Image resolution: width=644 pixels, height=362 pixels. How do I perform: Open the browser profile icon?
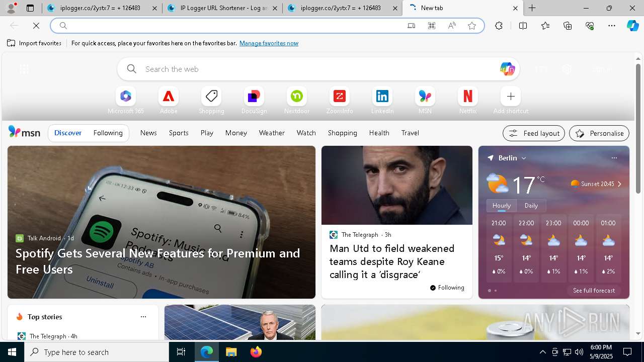[x=11, y=8]
